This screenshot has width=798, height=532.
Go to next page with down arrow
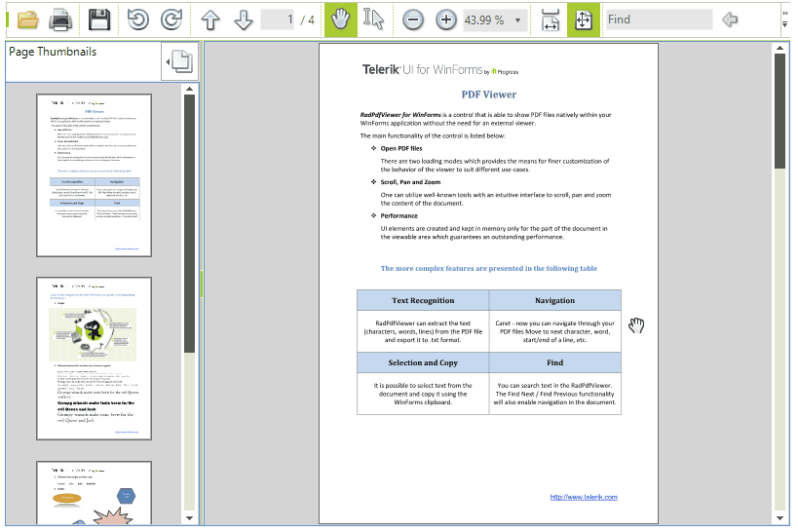tap(244, 19)
